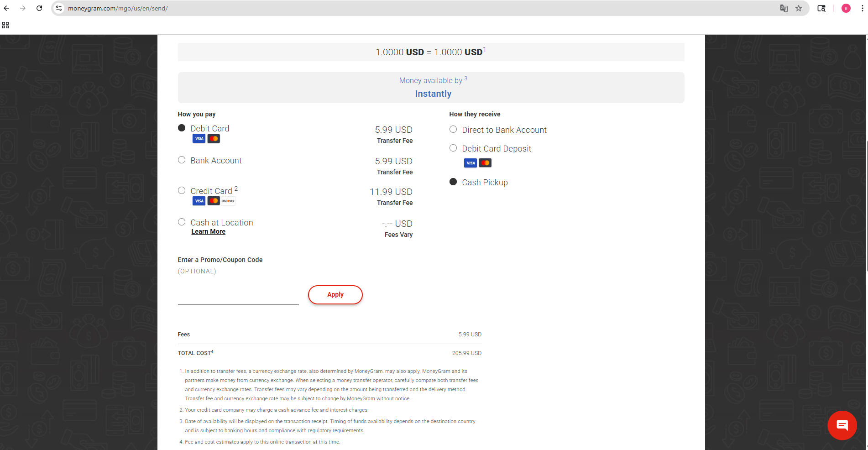Click the translate page icon
Image resolution: width=868 pixels, height=450 pixels.
click(x=784, y=8)
